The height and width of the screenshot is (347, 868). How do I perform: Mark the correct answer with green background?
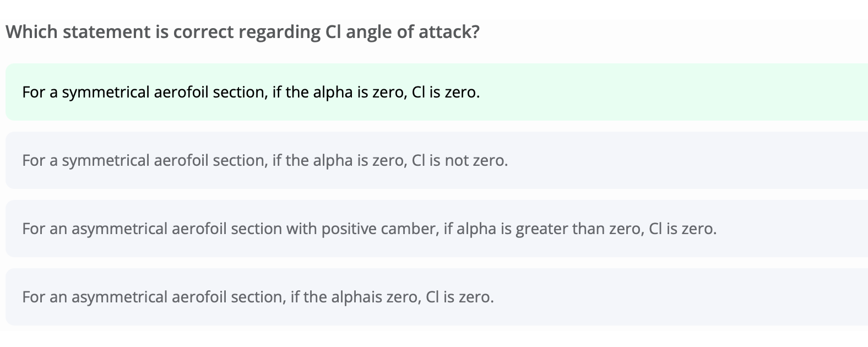coord(437,92)
